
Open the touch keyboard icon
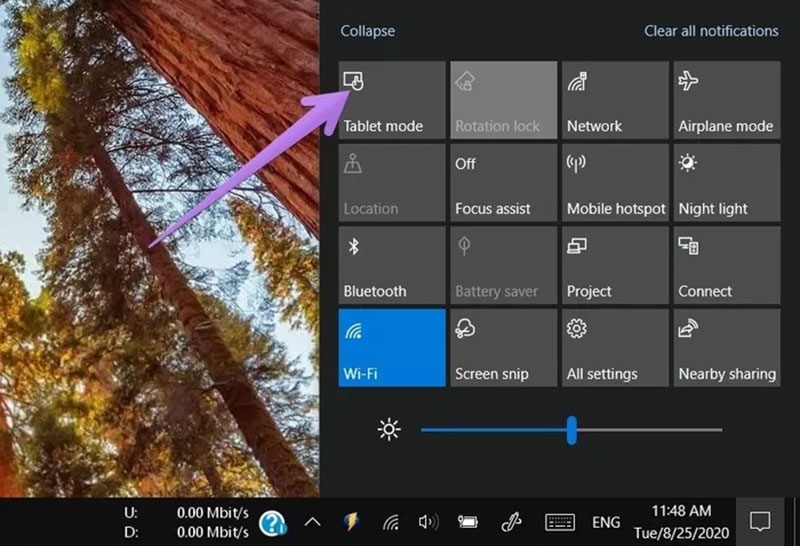tap(560, 522)
